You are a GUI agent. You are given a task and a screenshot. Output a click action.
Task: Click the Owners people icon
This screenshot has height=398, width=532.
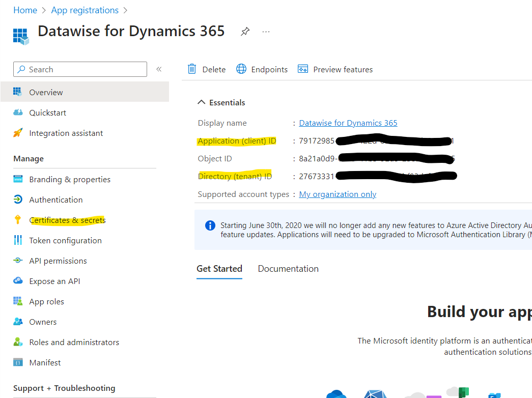18,321
